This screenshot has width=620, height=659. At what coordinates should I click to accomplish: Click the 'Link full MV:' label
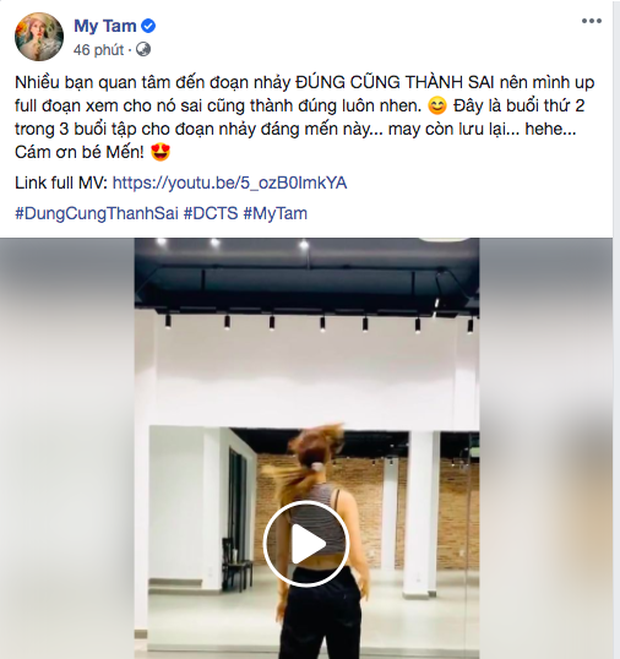coord(61,183)
